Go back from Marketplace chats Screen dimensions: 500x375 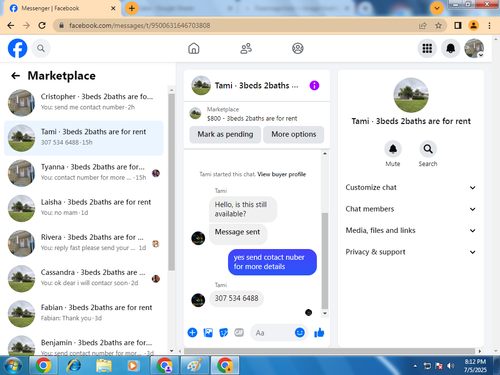(15, 76)
